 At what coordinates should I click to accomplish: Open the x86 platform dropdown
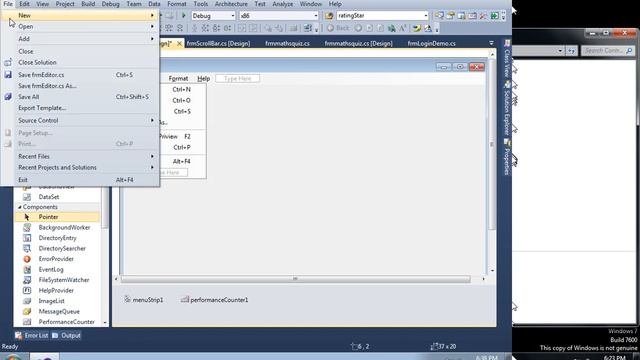tap(316, 16)
